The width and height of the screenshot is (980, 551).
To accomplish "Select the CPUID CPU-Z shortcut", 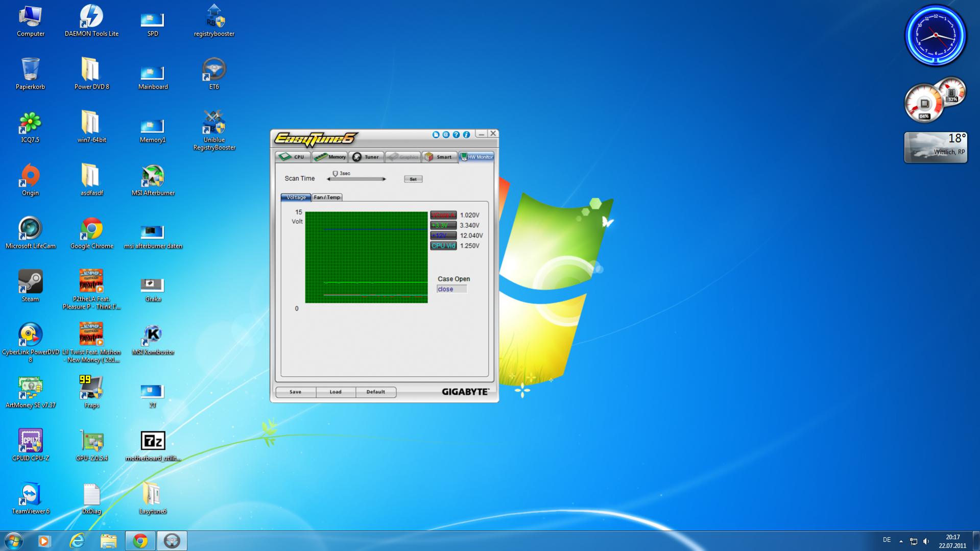I will pyautogui.click(x=31, y=446).
